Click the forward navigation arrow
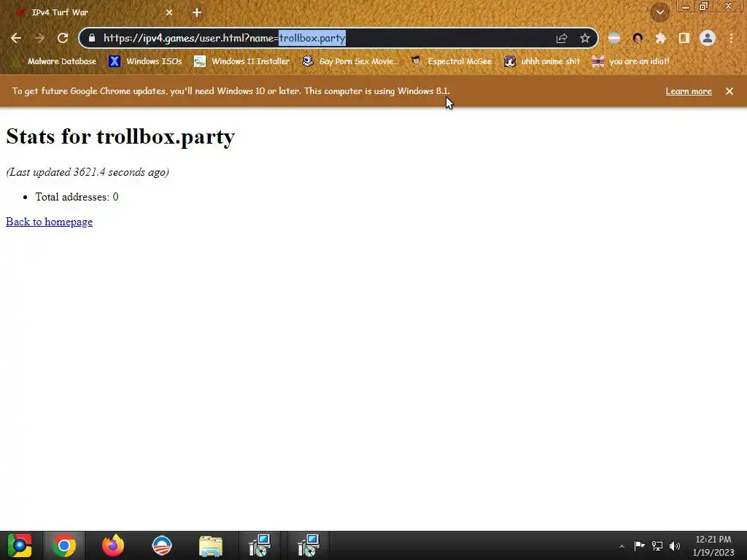This screenshot has width=747, height=560. (x=39, y=38)
